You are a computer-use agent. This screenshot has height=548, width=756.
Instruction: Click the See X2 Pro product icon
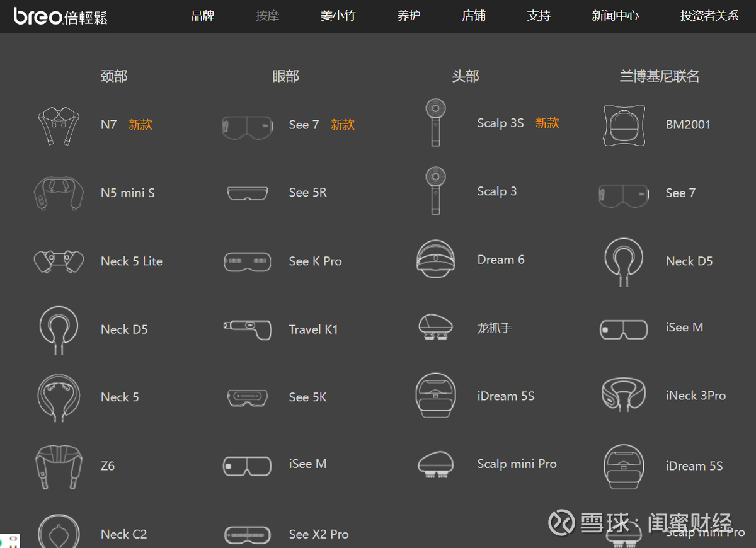248,535
